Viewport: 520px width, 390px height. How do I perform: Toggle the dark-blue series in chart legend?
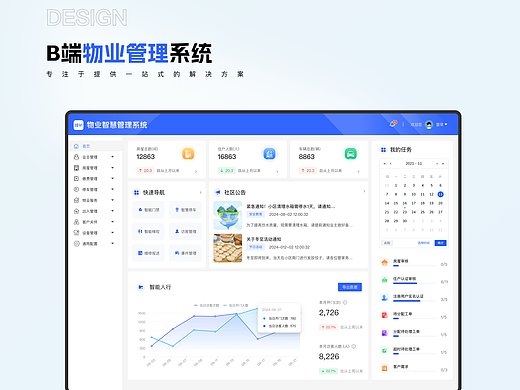[207, 305]
